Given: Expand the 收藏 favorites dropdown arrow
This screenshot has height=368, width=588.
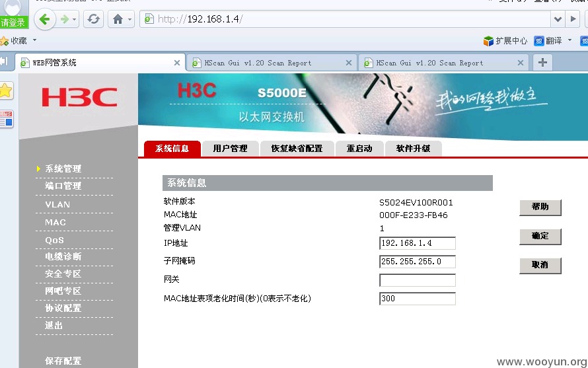Looking at the screenshot, I should point(34,40).
